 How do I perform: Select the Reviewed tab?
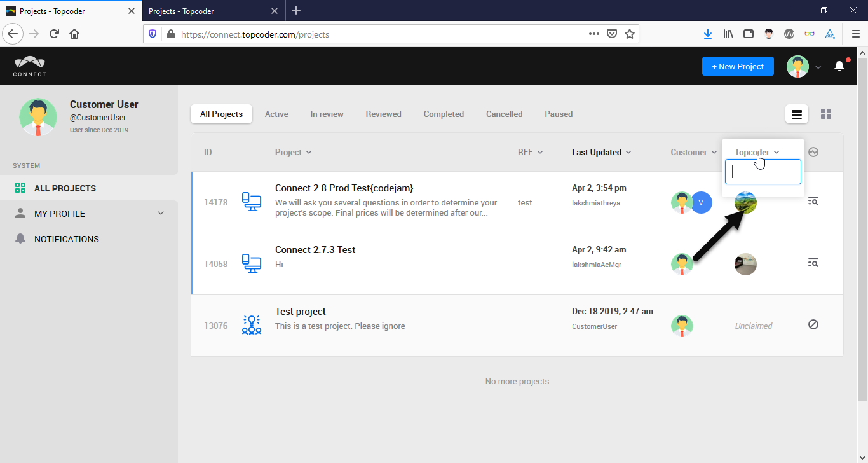point(383,114)
